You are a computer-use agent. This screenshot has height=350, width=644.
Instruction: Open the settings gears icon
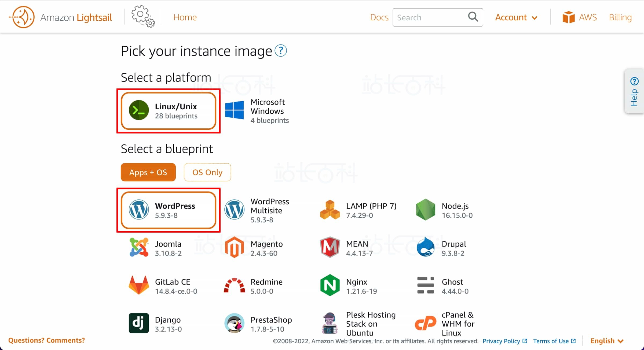[142, 17]
